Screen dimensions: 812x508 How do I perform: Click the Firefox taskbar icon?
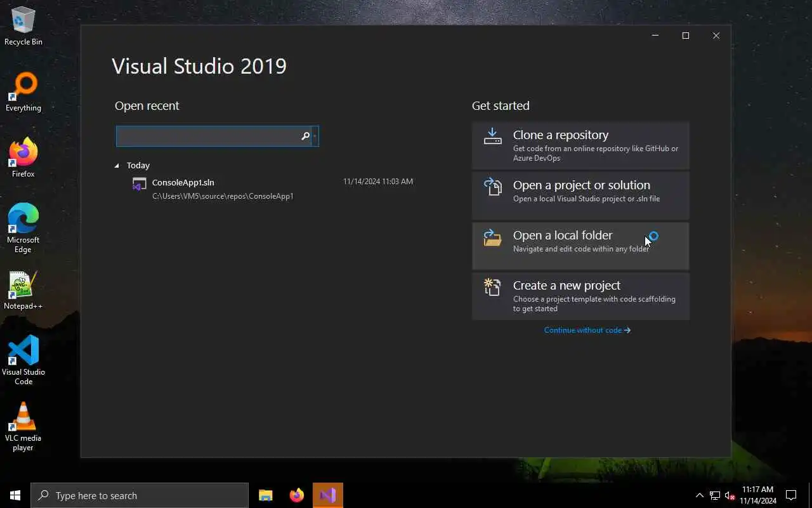296,495
